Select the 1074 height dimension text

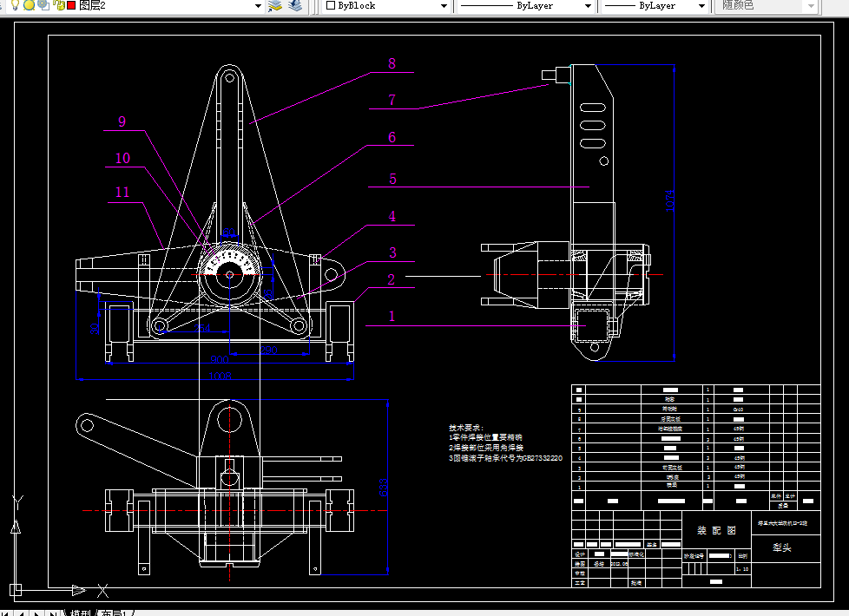pyautogui.click(x=670, y=200)
